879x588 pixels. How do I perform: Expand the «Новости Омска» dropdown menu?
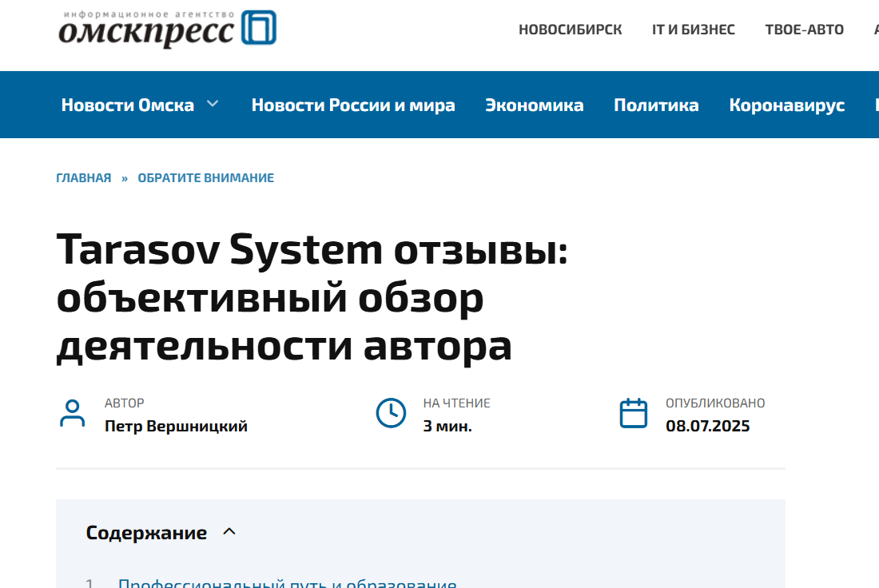coord(212,103)
